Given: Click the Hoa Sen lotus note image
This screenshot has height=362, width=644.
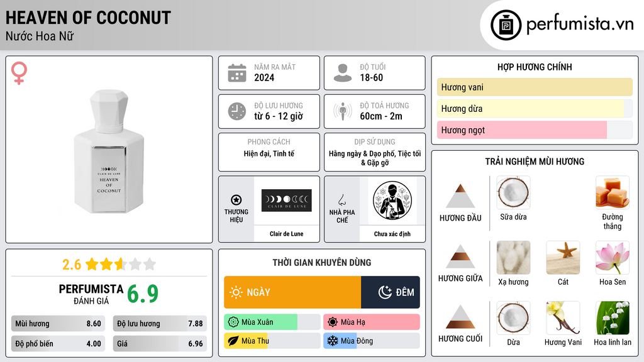Looking at the screenshot, I should click(x=613, y=258).
